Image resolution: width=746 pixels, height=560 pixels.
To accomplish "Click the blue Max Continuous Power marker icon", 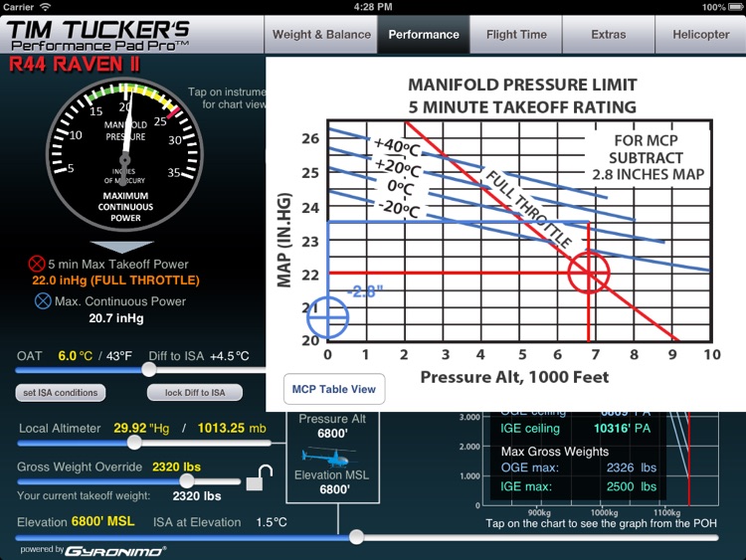I will pos(43,300).
